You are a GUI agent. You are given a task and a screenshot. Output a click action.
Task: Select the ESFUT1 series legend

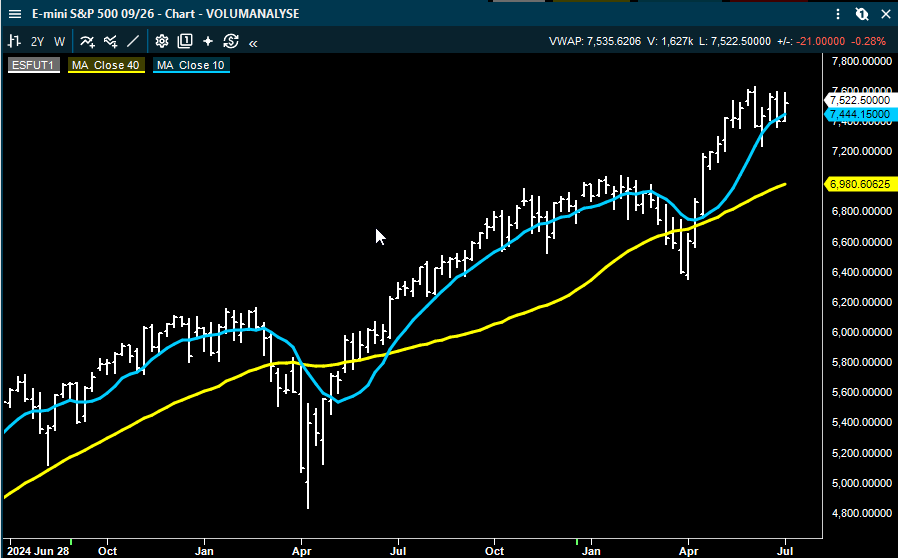click(33, 65)
